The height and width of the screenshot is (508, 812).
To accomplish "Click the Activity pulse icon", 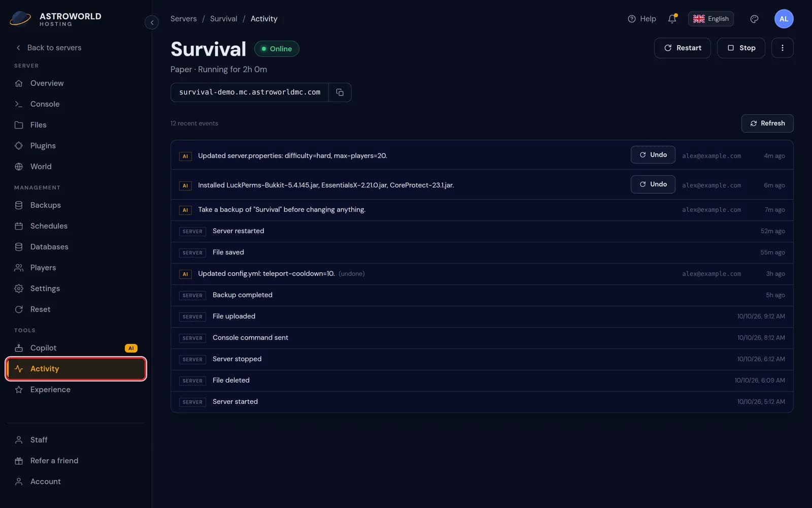I will click(x=19, y=369).
